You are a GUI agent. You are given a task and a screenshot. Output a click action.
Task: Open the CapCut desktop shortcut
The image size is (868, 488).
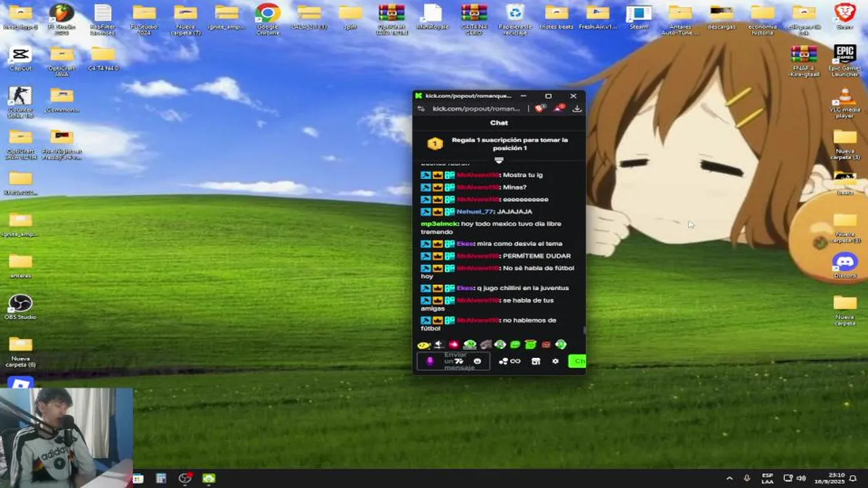coord(20,58)
